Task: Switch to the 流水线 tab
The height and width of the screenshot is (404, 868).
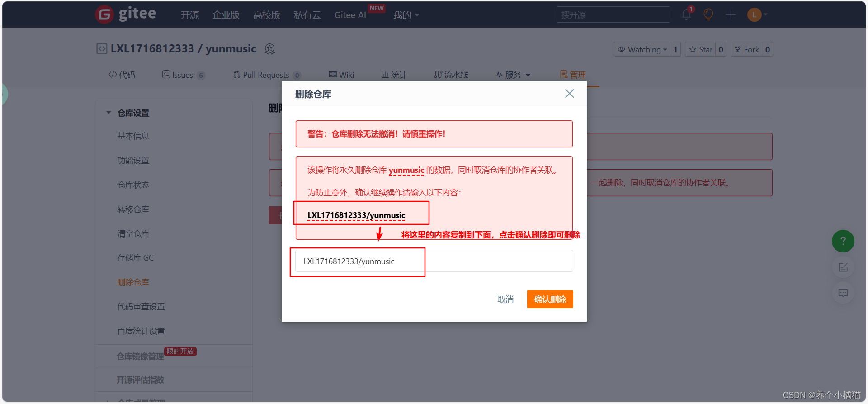Action: tap(451, 75)
